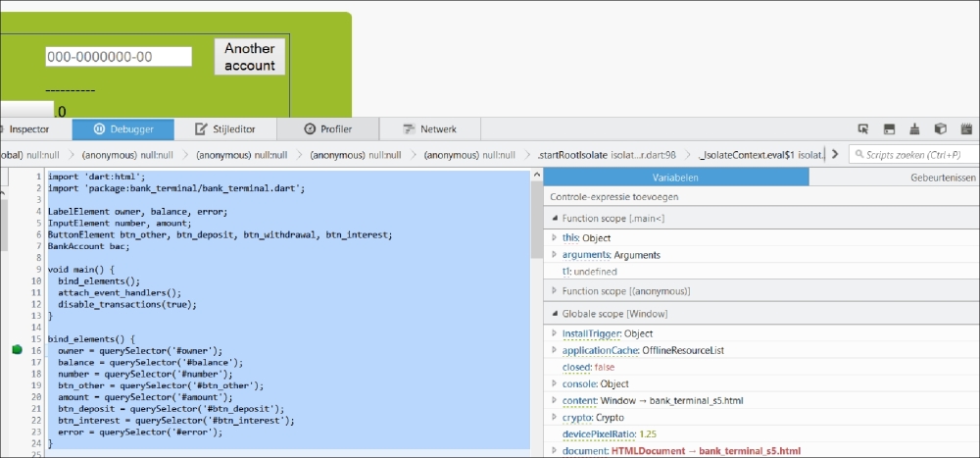Select the '_IsolateContext.eval$1' stack frame
980x458 pixels.
coord(761,155)
